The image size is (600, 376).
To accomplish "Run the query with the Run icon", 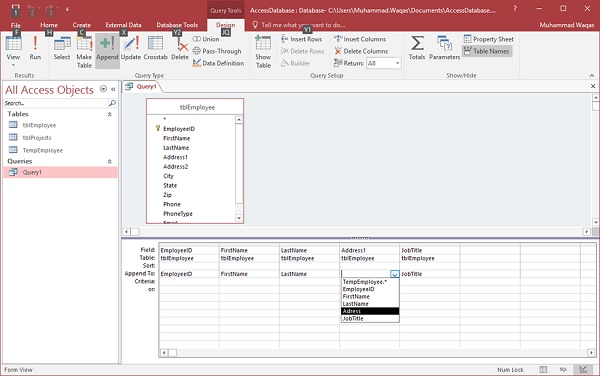I will (x=35, y=48).
